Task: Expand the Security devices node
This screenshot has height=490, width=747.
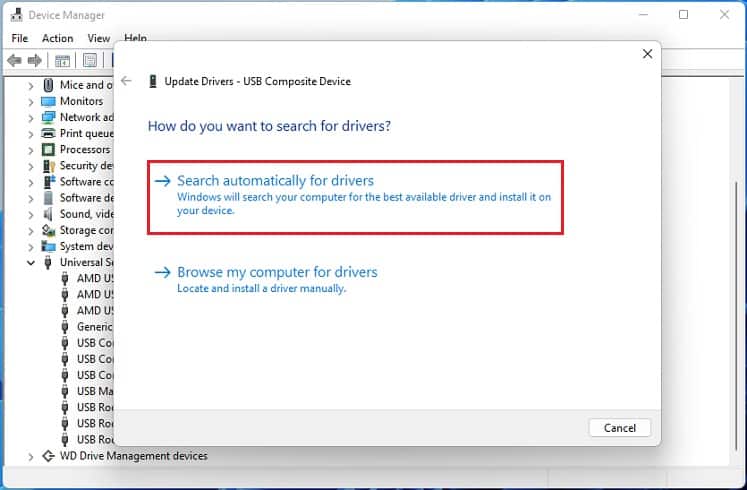Action: click(31, 167)
